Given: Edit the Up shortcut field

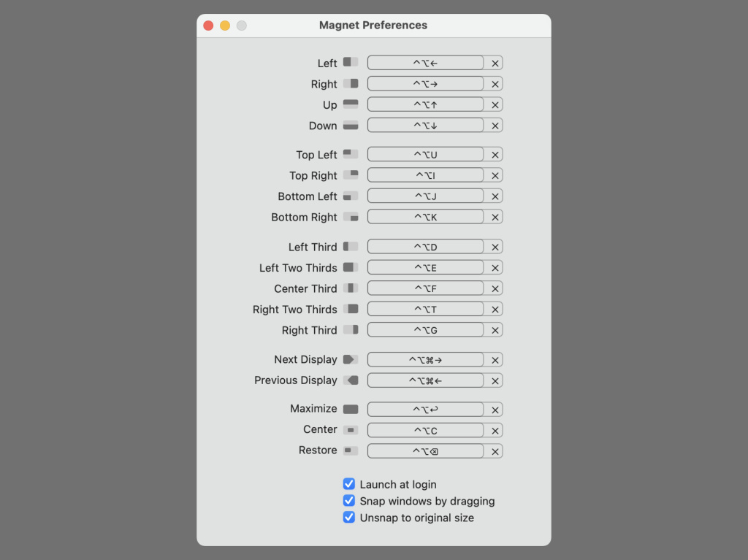Looking at the screenshot, I should (425, 104).
